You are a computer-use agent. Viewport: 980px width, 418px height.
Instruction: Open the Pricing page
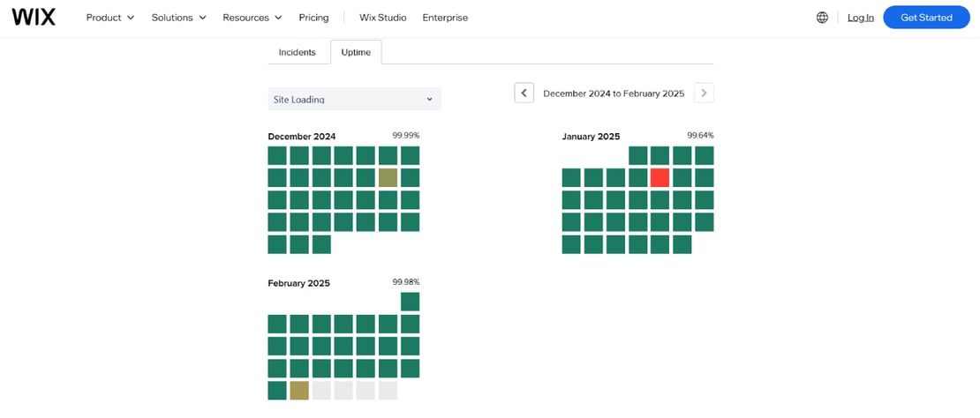pos(313,18)
